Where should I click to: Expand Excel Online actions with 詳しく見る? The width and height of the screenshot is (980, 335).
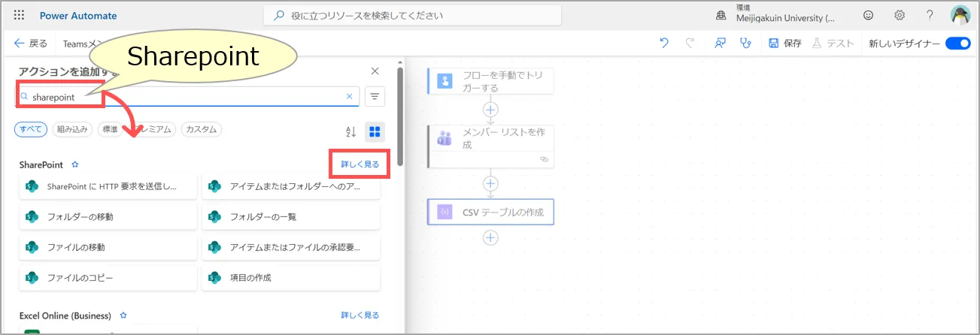pos(360,315)
